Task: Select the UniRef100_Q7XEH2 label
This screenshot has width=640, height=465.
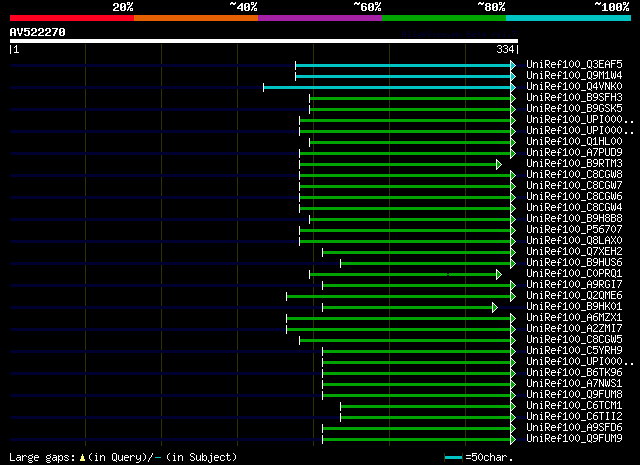Action: point(574,252)
